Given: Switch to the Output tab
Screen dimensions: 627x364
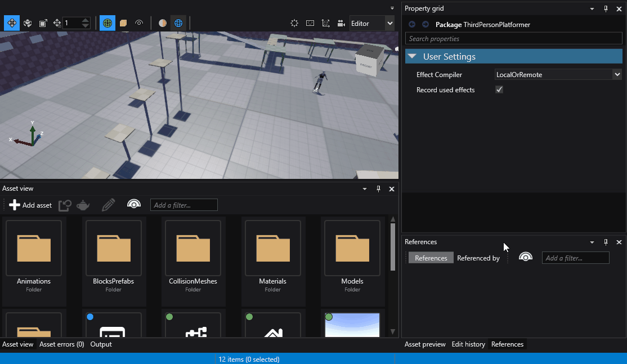Looking at the screenshot, I should coord(101,344).
